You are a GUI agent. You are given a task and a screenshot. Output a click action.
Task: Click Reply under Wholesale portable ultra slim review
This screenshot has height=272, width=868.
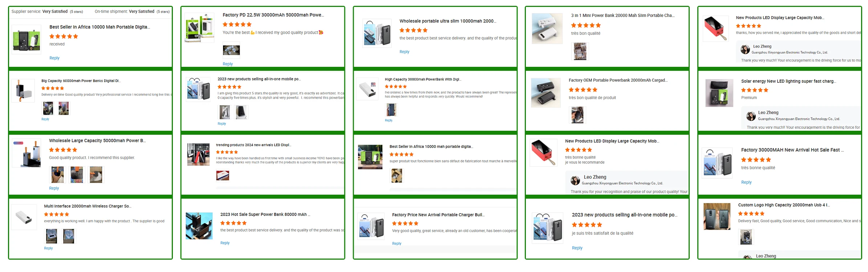[x=404, y=52]
